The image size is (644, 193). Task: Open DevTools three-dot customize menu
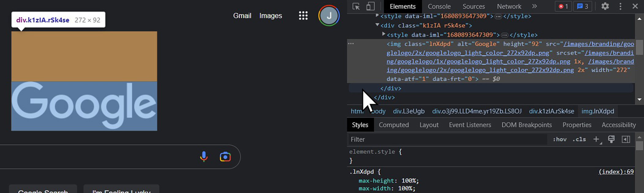620,6
